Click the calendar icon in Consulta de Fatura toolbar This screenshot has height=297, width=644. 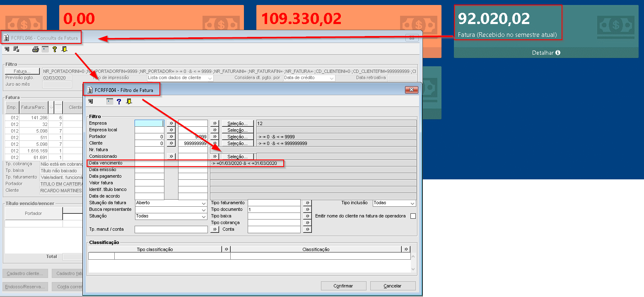click(x=45, y=49)
